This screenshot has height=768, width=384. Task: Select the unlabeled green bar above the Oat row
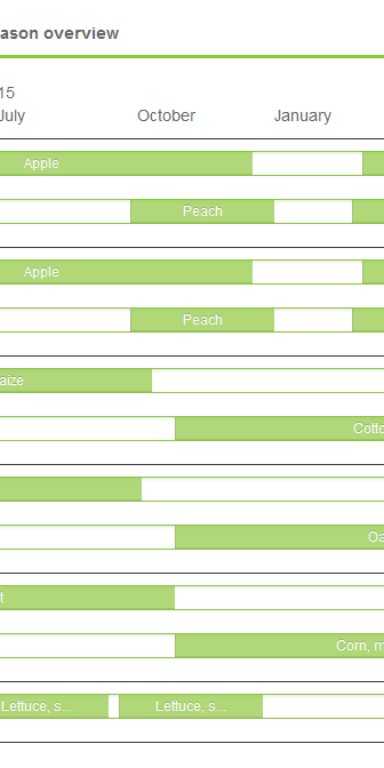[71, 489]
